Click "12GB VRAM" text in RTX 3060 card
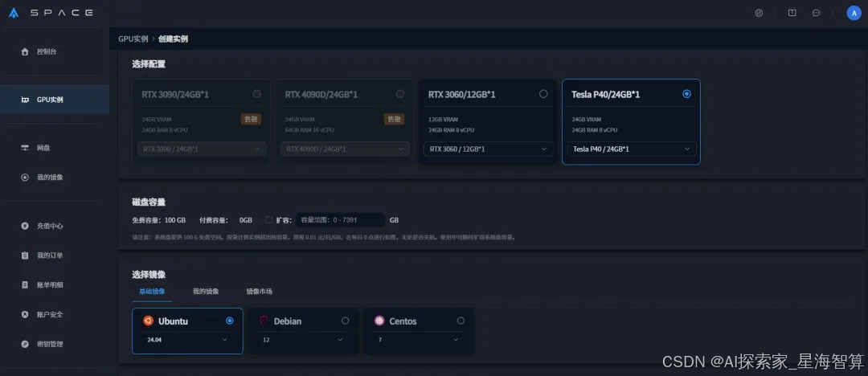The image size is (868, 376). point(443,119)
